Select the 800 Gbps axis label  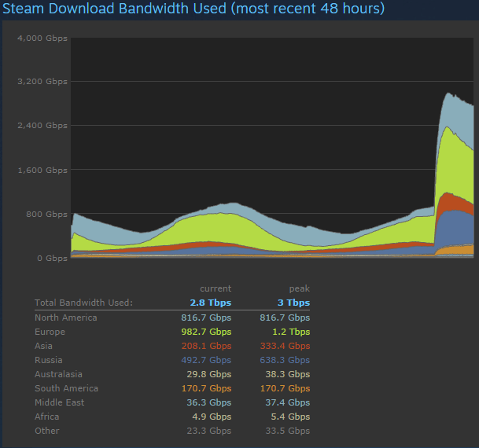46,215
